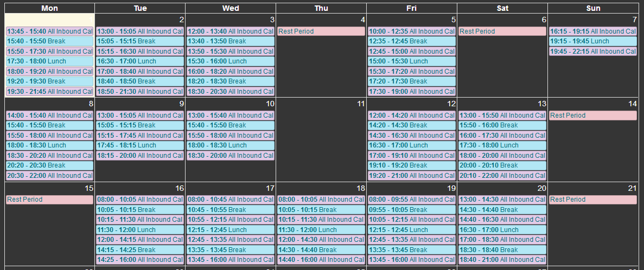Image resolution: width=644 pixels, height=270 pixels.
Task: Open the 10:00 - 12:35 Inbound Calls event on Friday 5
Action: 412,31
